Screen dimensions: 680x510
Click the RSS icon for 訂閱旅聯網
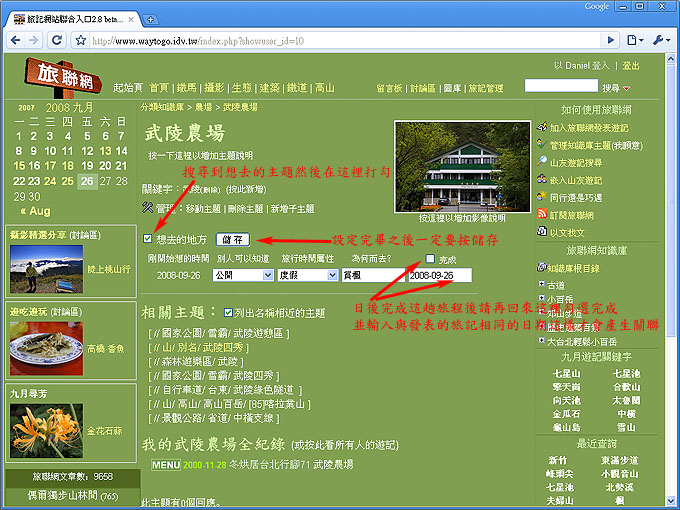(x=542, y=215)
